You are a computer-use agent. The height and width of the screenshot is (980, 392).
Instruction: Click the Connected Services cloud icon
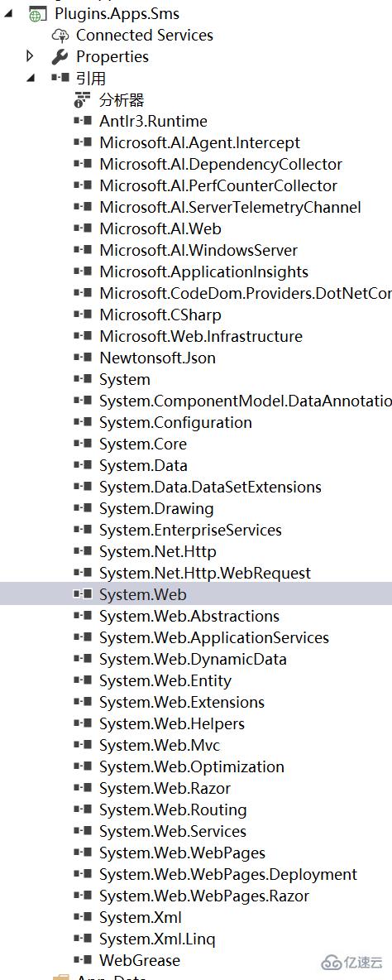60,35
